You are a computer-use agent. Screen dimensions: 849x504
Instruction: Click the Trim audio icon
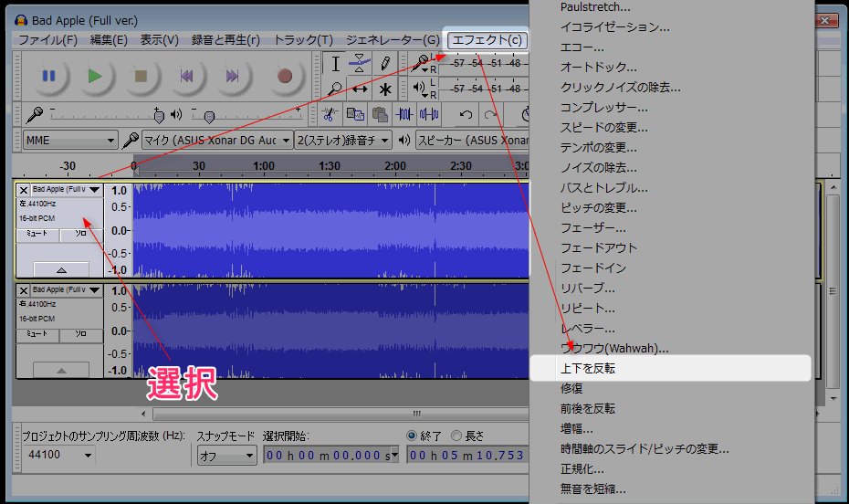(x=404, y=114)
